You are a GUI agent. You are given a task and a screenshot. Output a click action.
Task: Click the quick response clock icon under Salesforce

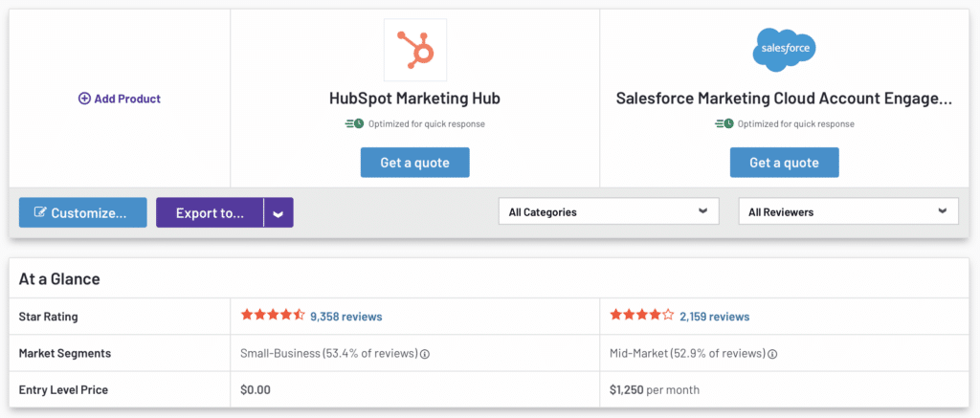pyautogui.click(x=724, y=123)
